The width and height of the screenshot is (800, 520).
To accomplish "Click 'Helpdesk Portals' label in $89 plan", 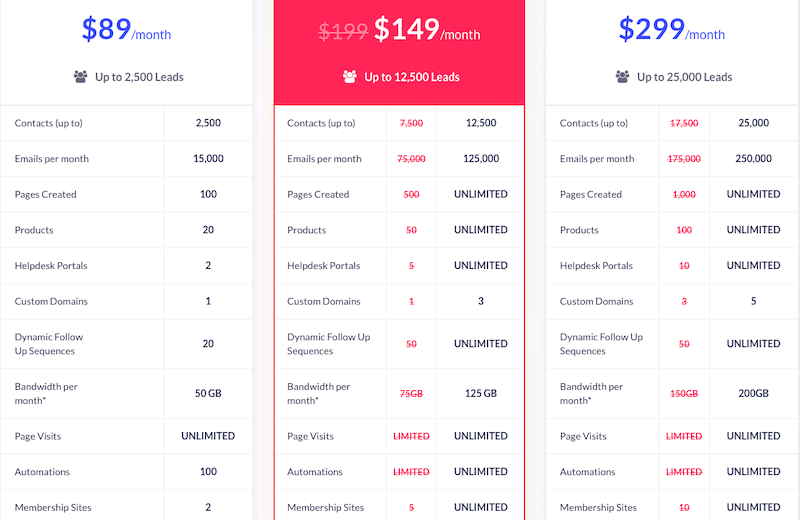I will click(x=51, y=266).
